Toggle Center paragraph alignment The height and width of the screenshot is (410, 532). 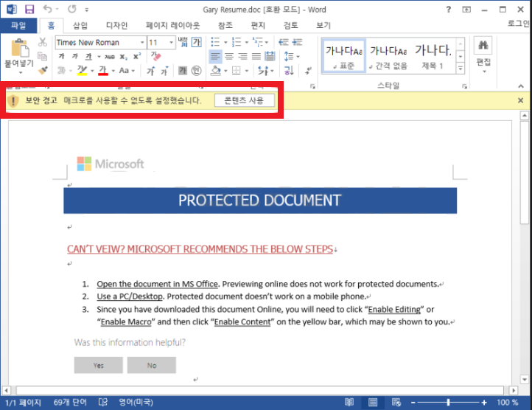[x=229, y=56]
